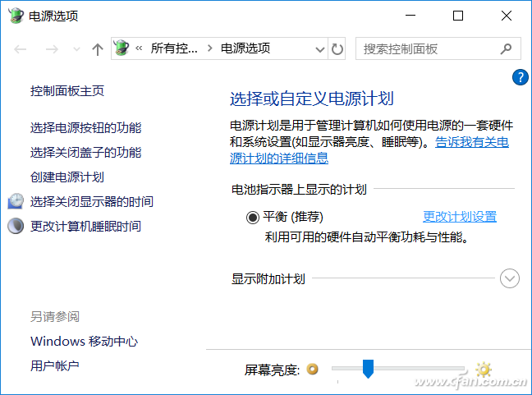Click the double chevron in address bar
This screenshot has width=532, height=395.
139,48
